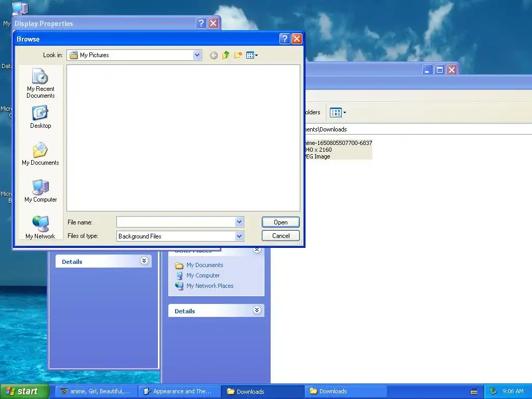Expand the Look in dropdown
The height and width of the screenshot is (399, 532).
pyautogui.click(x=197, y=55)
